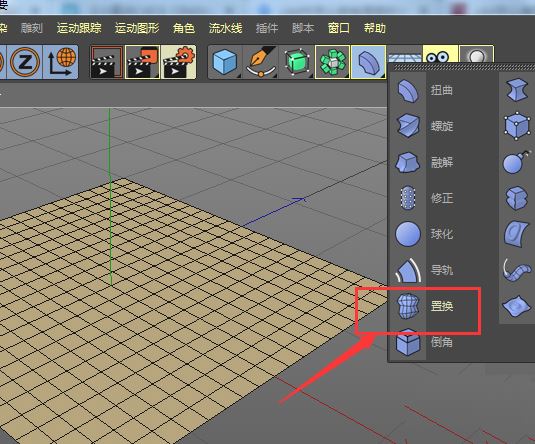Open the 雕刻 menu
535x444 pixels.
(32, 28)
